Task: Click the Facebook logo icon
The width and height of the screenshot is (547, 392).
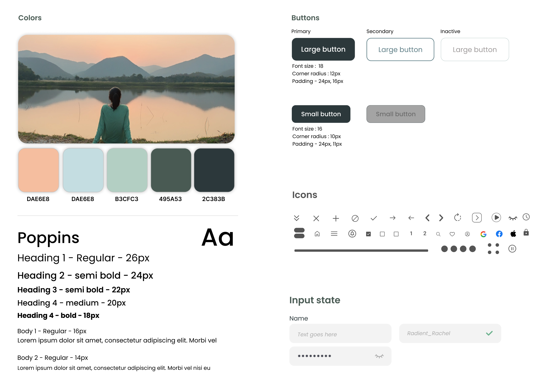Action: [499, 234]
